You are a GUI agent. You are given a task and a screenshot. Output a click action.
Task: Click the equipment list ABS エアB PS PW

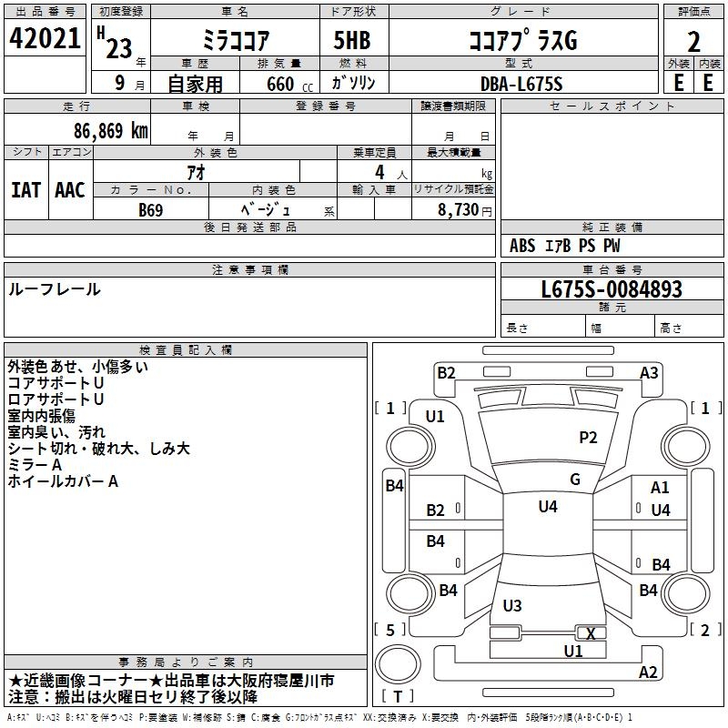[564, 246]
